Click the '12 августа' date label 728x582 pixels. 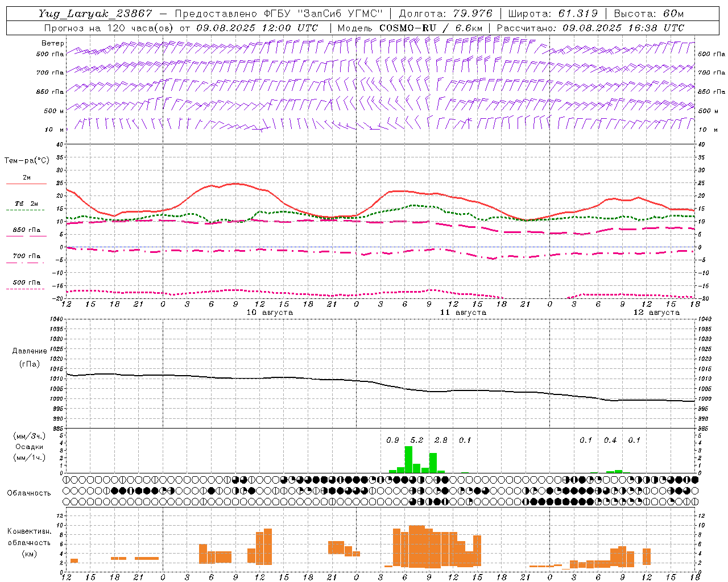pyautogui.click(x=656, y=313)
